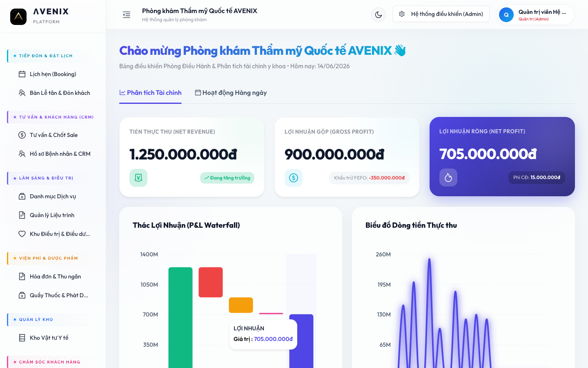
Task: Click the orange bar in the waterfall chart
Action: coord(241,305)
